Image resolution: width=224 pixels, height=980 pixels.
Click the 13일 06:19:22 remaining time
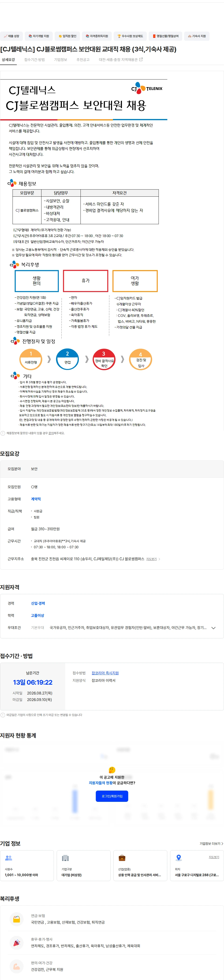pos(33,683)
